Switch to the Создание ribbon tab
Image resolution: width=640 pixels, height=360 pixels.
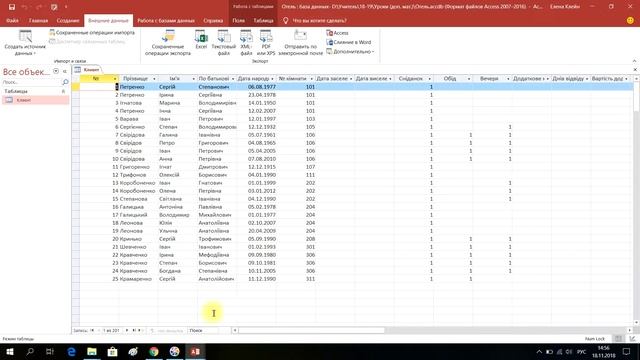(68, 20)
